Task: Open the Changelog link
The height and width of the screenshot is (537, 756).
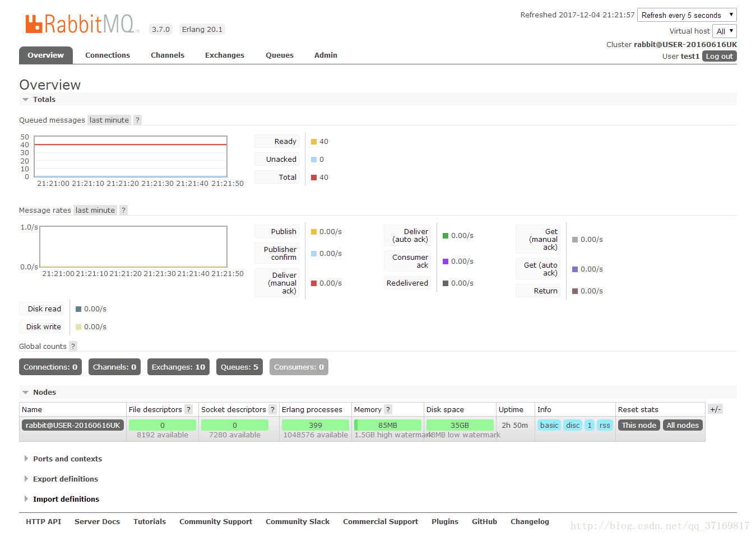Action: 530,521
